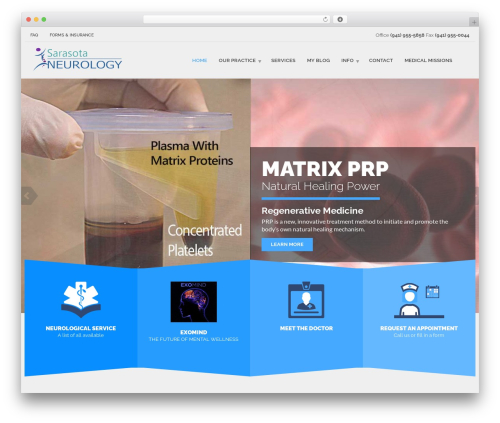Click the Sarasota Neurology logo
The height and width of the screenshot is (423, 500).
[78, 59]
